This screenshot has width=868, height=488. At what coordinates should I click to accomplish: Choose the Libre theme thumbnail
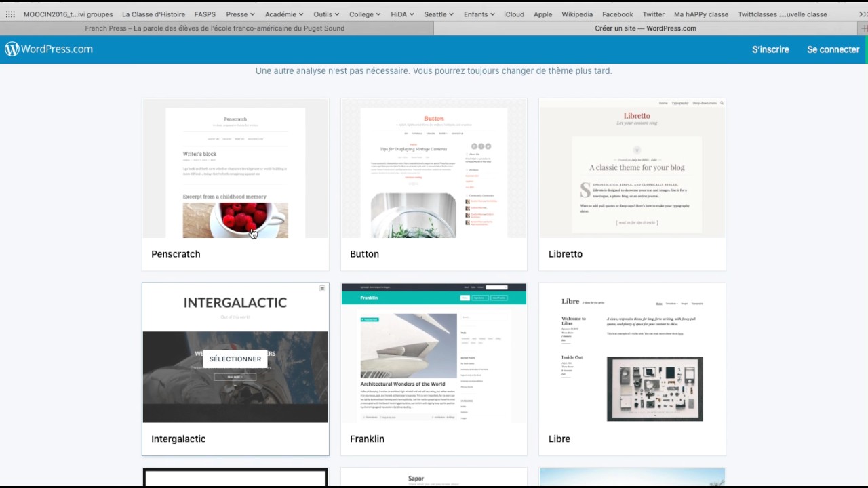(632, 353)
